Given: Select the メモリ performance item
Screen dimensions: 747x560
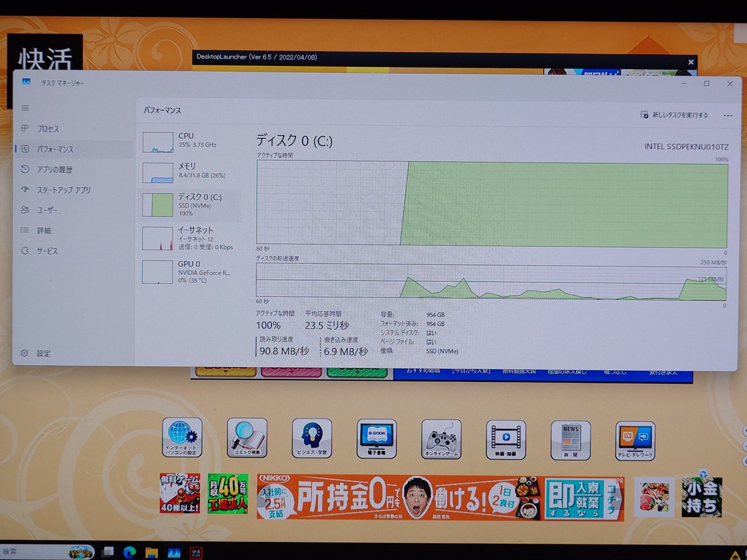Looking at the screenshot, I should (x=189, y=172).
